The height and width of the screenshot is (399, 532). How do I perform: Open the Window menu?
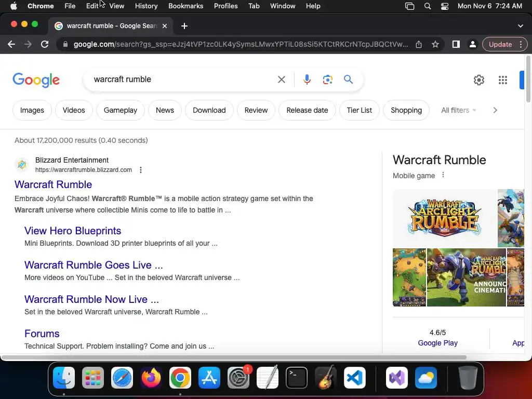(x=283, y=6)
